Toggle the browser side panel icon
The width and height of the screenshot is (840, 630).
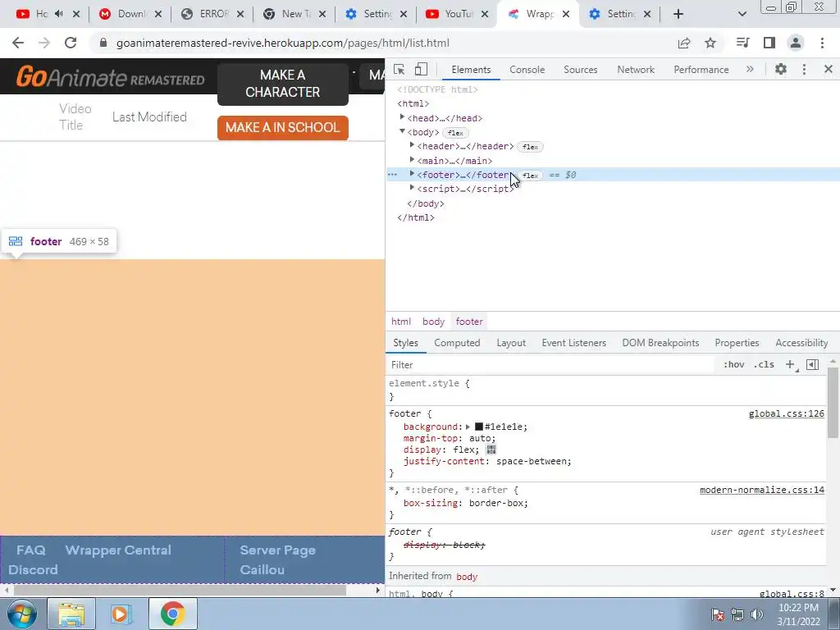point(769,43)
